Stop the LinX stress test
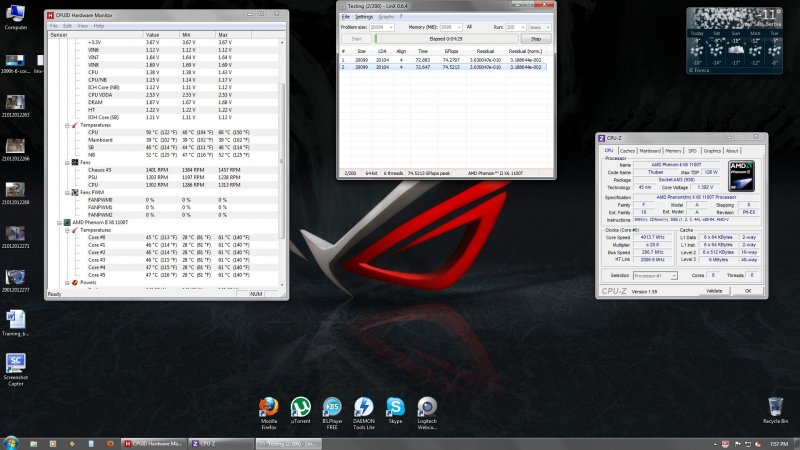Screen dimensions: 800x450 pyautogui.click(x=536, y=39)
